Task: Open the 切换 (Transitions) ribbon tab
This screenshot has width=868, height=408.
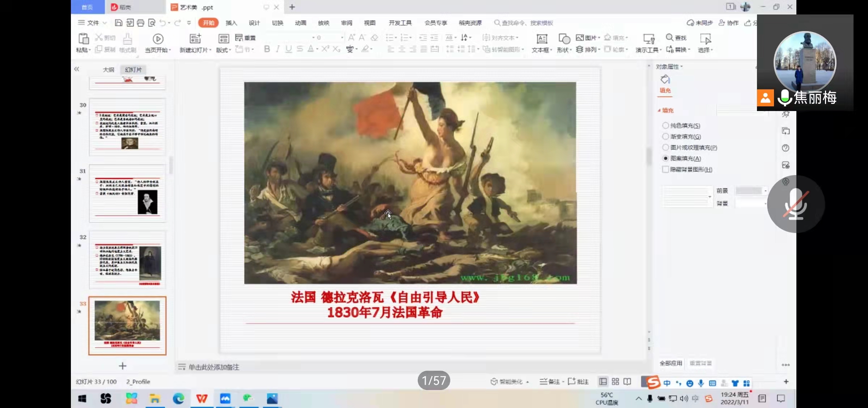Action: pyautogui.click(x=277, y=23)
